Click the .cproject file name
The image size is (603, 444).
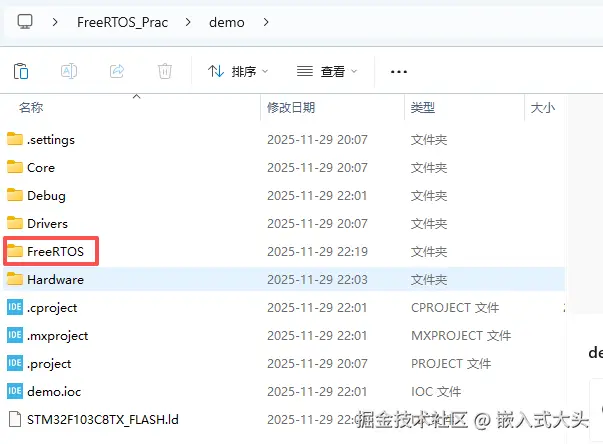(x=52, y=308)
